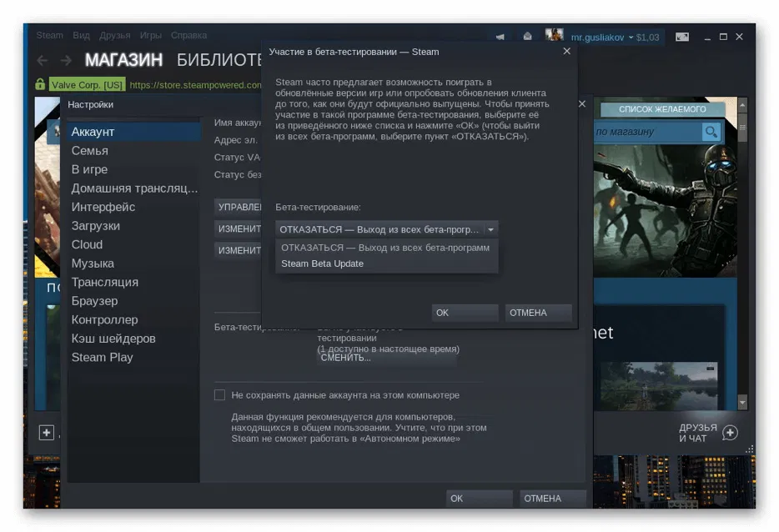Open Friends and Chat with the plus icon
779x532 pixels.
click(x=729, y=434)
